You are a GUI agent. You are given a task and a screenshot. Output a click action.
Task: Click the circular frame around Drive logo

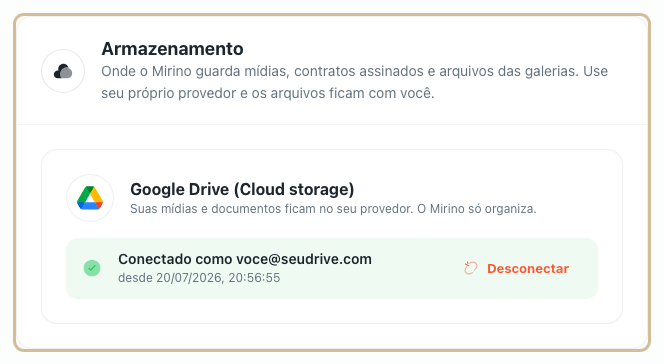click(90, 198)
